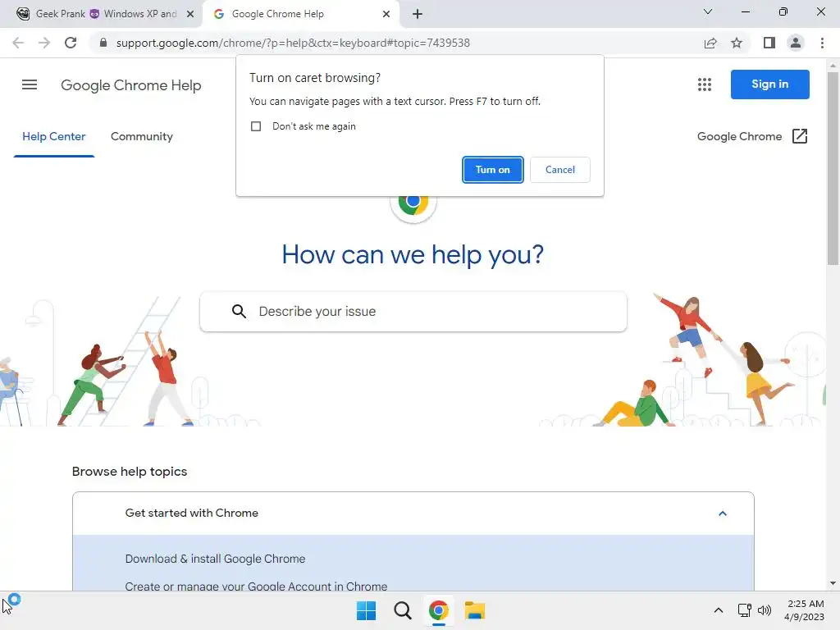Open the Chrome side panel icon
Image resolution: width=840 pixels, height=630 pixels.
click(769, 43)
